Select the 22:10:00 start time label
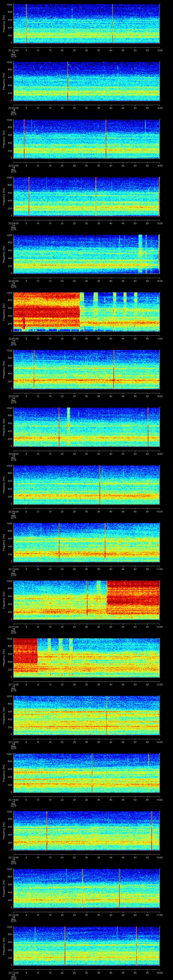Screen dimensions: 173x980 pyautogui.click(x=13, y=569)
